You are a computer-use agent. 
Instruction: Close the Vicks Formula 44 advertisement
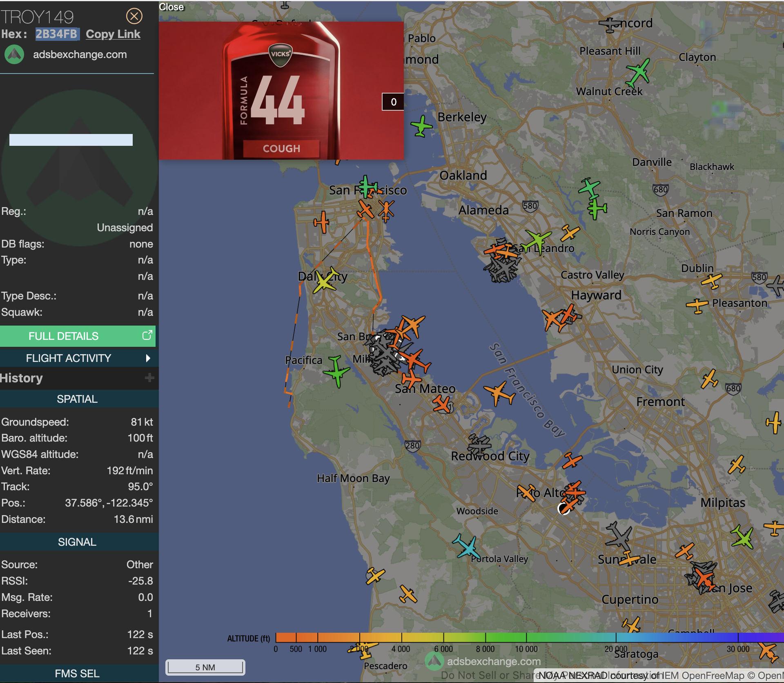pyautogui.click(x=171, y=7)
